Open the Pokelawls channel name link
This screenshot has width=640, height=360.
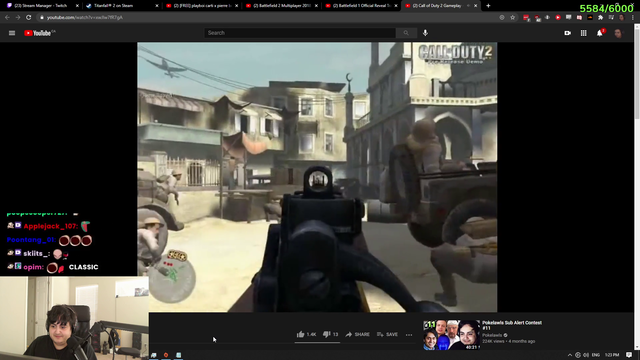492,335
